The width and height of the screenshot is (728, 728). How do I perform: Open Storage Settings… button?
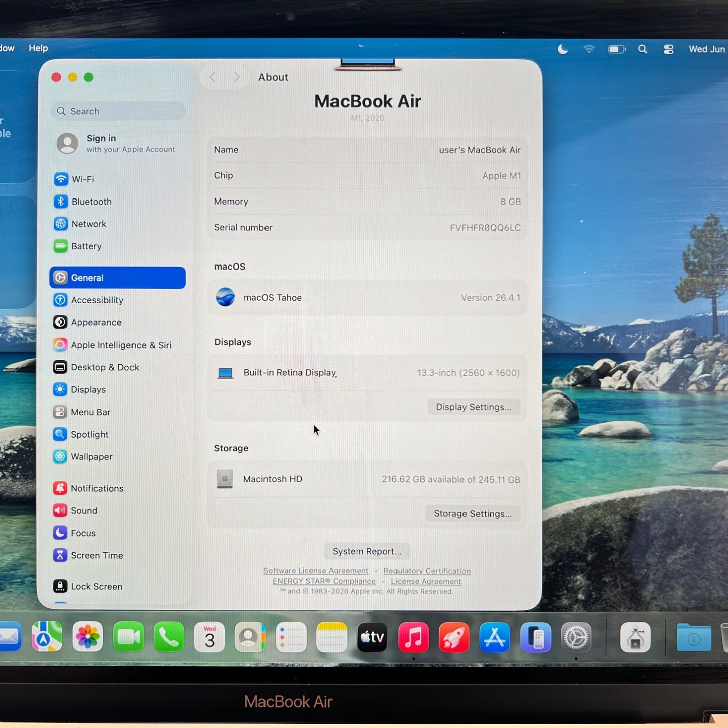click(473, 514)
